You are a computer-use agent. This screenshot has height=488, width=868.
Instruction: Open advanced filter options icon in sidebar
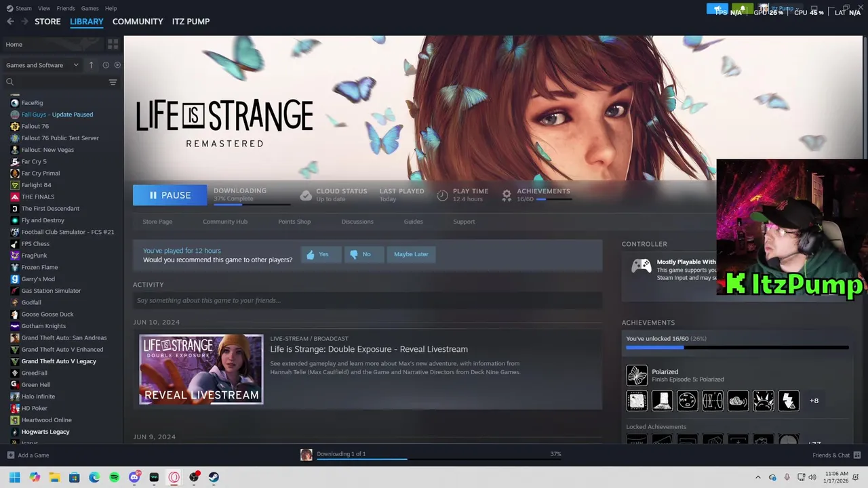[x=113, y=82]
